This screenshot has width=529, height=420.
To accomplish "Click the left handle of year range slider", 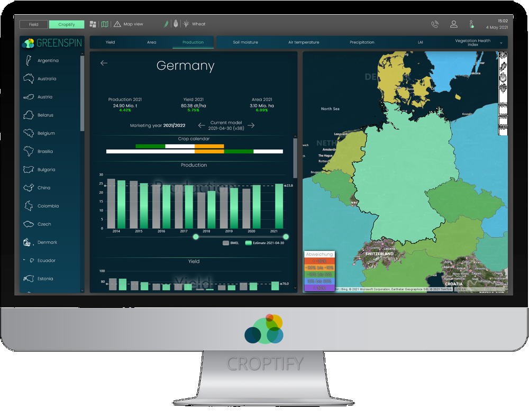I will point(196,237).
